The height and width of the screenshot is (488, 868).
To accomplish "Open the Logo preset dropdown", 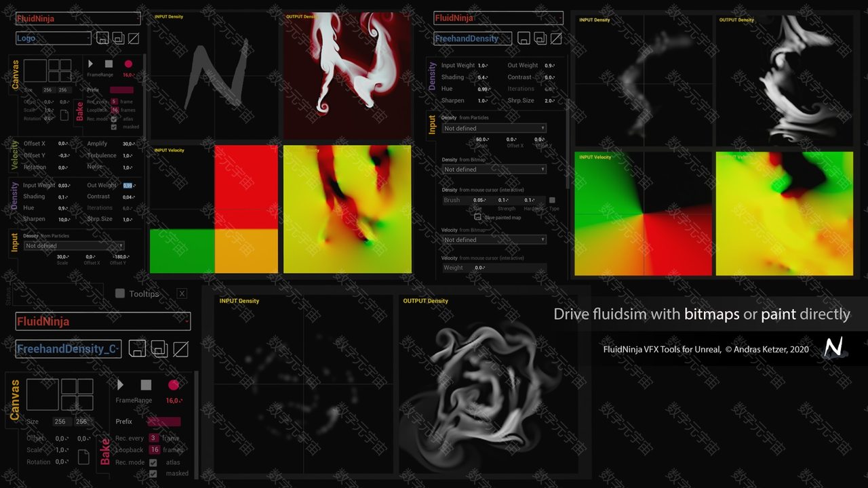I will [54, 39].
